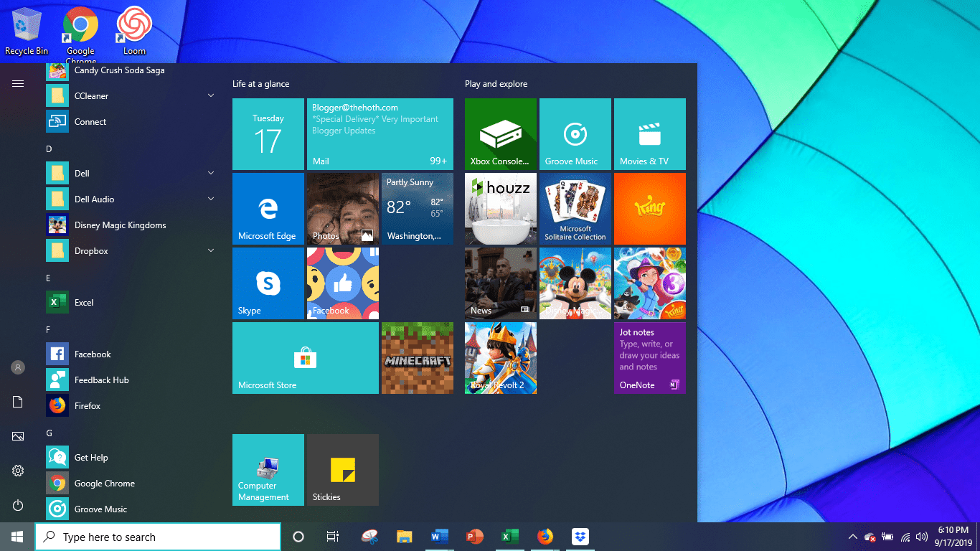Open the Movies & TV tile
This screenshot has width=980, height=551.
(x=650, y=134)
